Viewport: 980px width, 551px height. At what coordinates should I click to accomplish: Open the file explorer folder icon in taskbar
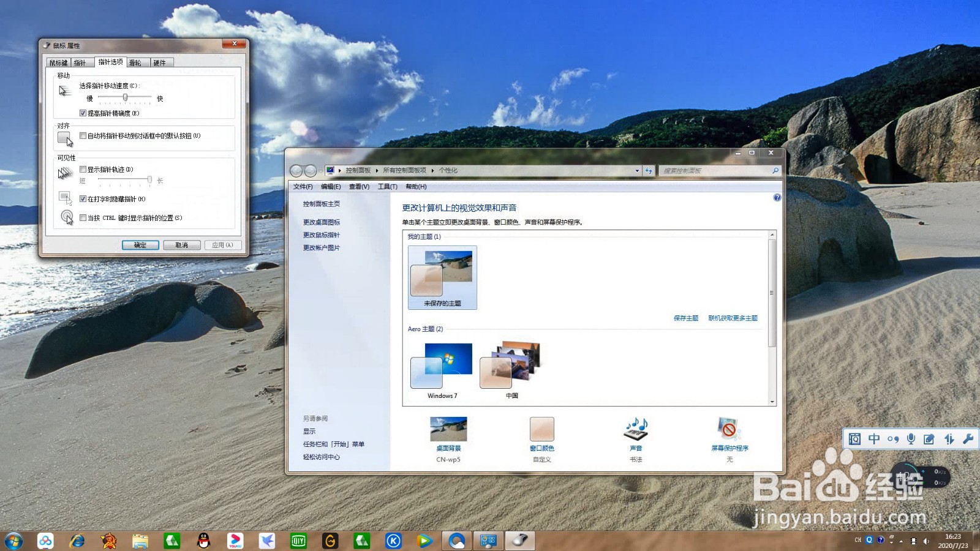click(140, 541)
